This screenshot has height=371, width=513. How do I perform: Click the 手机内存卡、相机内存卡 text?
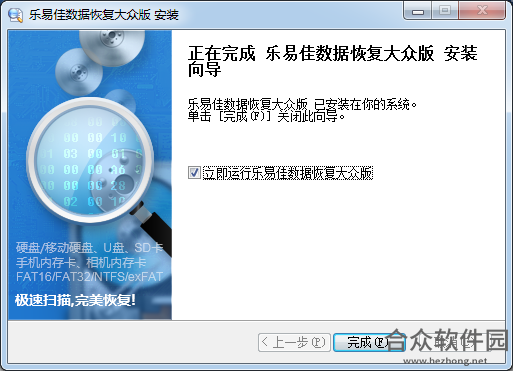tap(81, 263)
